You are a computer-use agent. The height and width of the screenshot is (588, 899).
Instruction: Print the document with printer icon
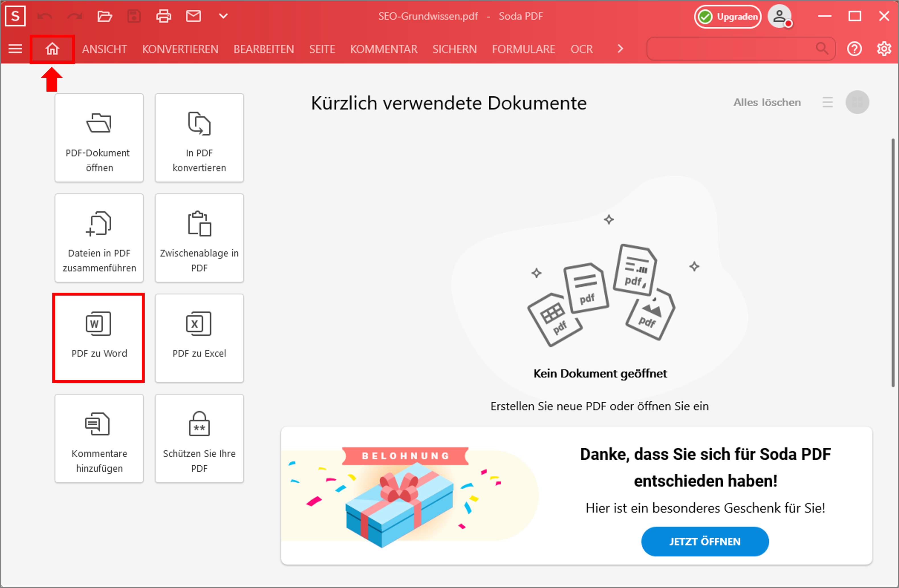[164, 16]
